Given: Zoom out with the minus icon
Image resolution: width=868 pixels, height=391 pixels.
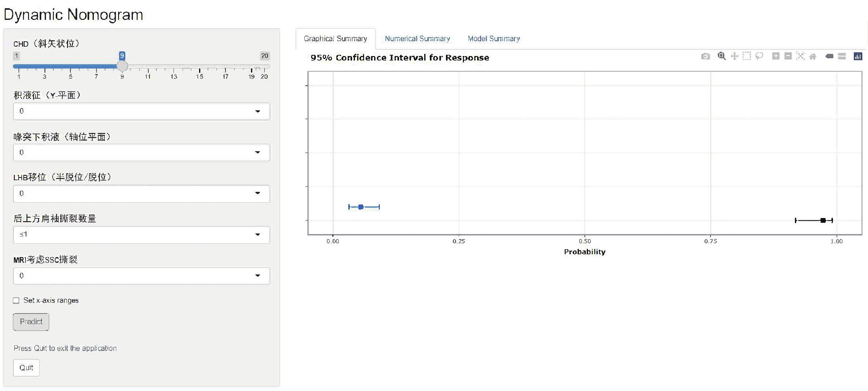Looking at the screenshot, I should tap(788, 56).
